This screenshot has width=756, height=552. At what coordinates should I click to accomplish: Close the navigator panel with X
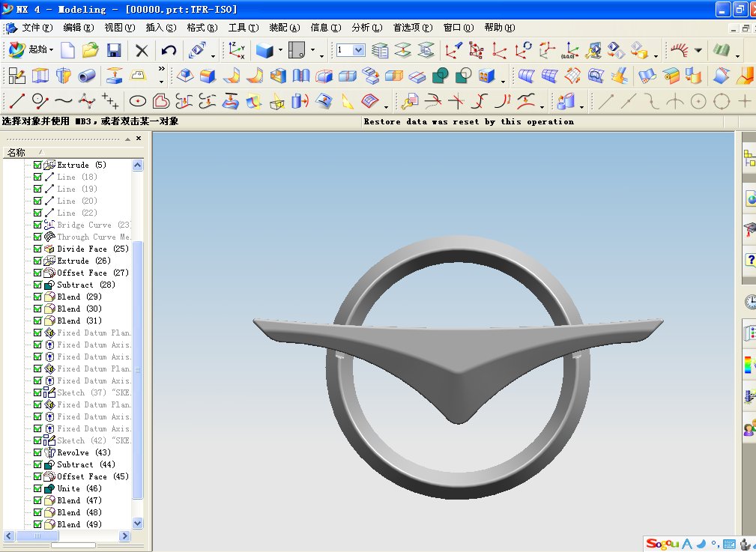139,139
